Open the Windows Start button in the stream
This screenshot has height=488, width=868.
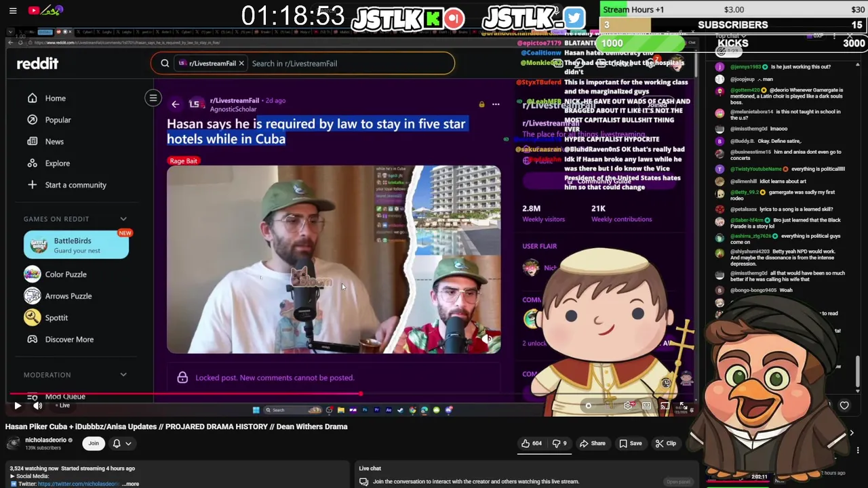pyautogui.click(x=256, y=410)
